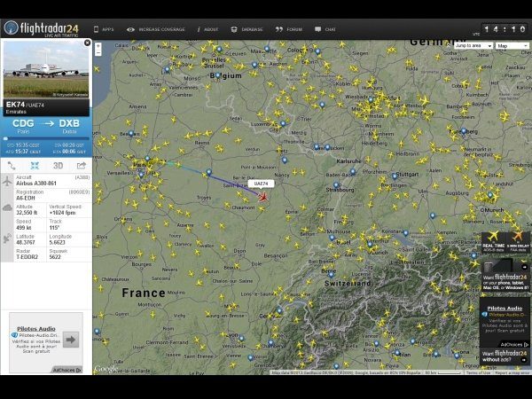Click the UAE74 callout label on map

[261, 184]
